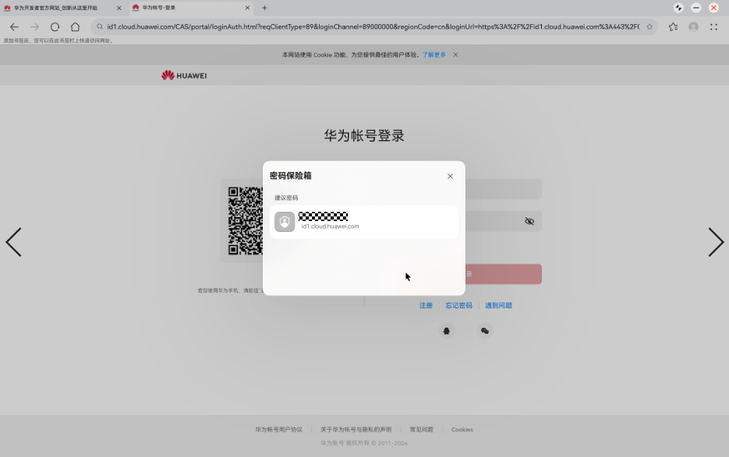Viewport: 729px width, 457px height.
Task: Click the 注册 register link
Action: [x=426, y=306]
